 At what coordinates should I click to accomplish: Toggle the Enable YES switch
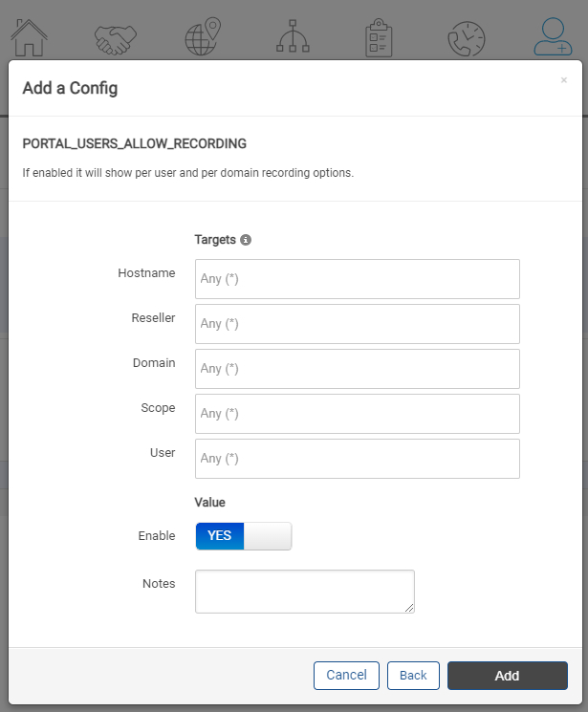(244, 536)
